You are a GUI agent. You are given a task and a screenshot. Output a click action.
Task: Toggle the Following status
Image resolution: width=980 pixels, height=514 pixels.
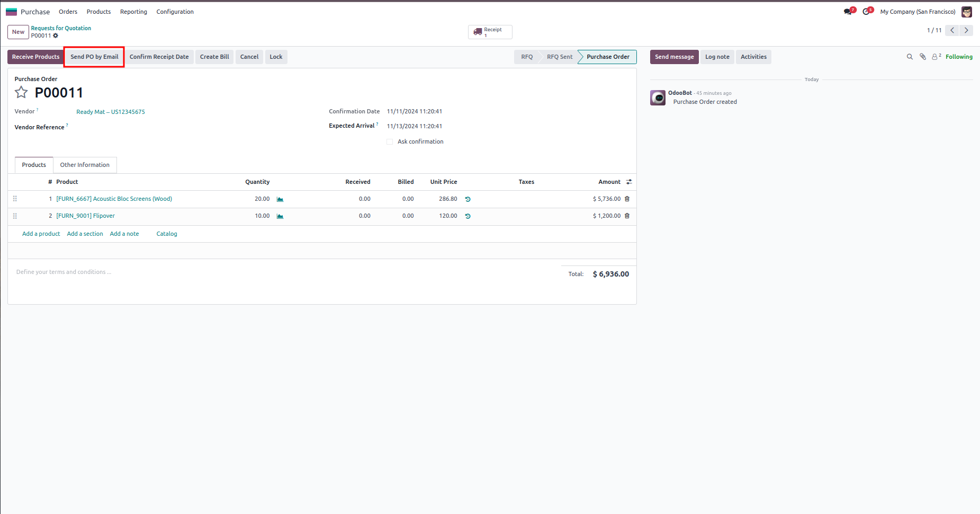click(959, 57)
